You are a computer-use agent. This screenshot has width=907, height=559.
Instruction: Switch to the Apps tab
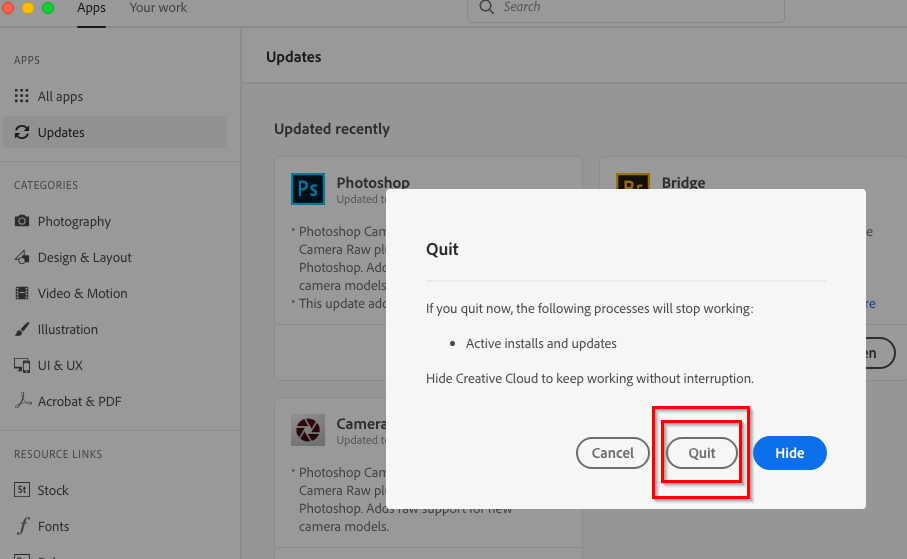(x=91, y=8)
